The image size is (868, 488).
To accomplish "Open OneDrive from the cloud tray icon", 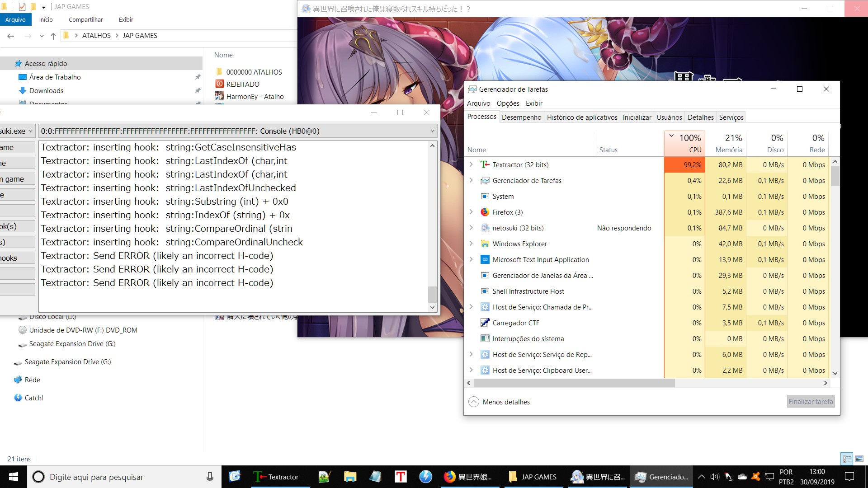I will click(x=742, y=477).
